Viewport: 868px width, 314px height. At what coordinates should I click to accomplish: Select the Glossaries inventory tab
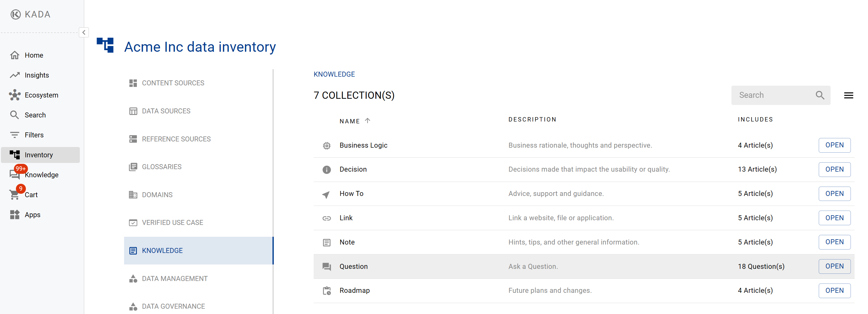(162, 167)
